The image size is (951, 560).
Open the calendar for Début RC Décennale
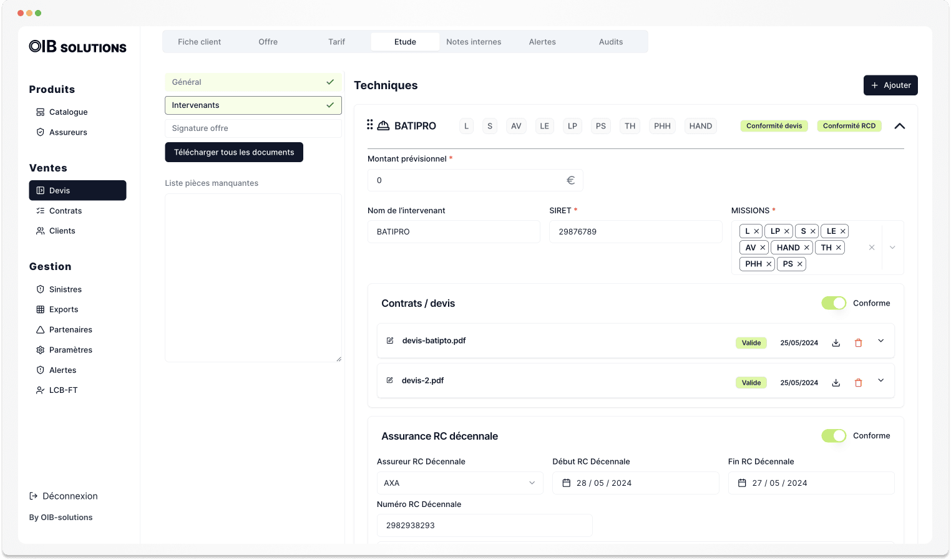(566, 483)
